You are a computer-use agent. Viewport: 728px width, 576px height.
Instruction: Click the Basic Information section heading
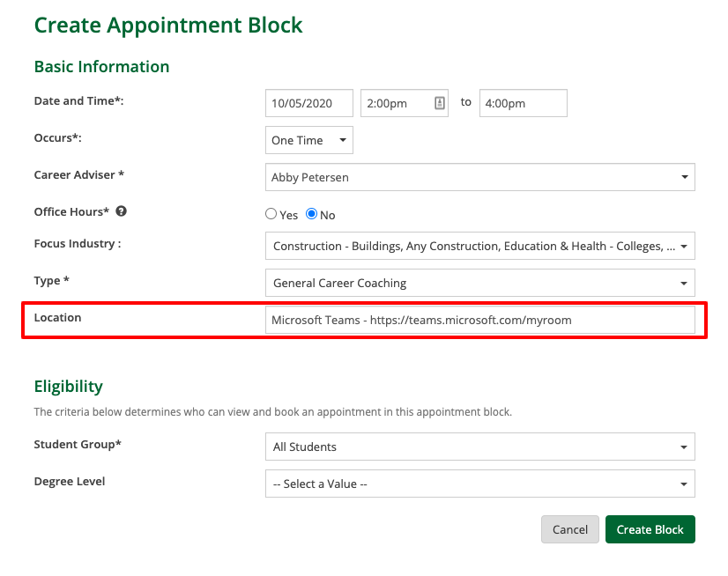click(101, 67)
